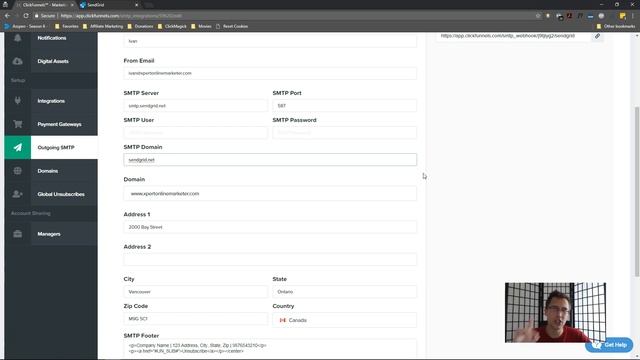This screenshot has width=640, height=360.
Task: Bookmark page with the star icon
Action: pyautogui.click(x=538, y=16)
